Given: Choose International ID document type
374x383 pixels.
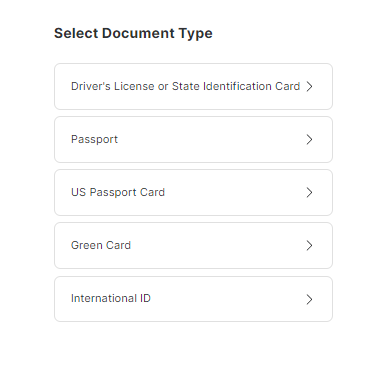Looking at the screenshot, I should pyautogui.click(x=193, y=299).
